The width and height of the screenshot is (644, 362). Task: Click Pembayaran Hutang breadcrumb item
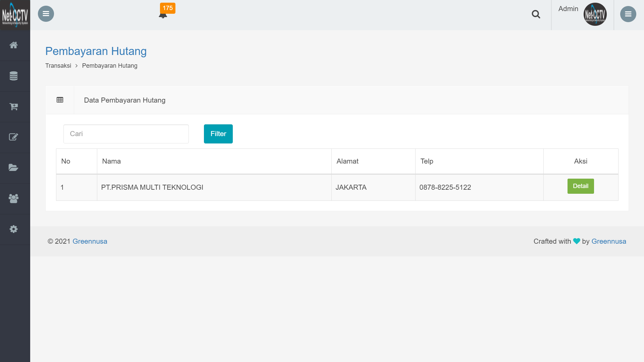pos(110,66)
